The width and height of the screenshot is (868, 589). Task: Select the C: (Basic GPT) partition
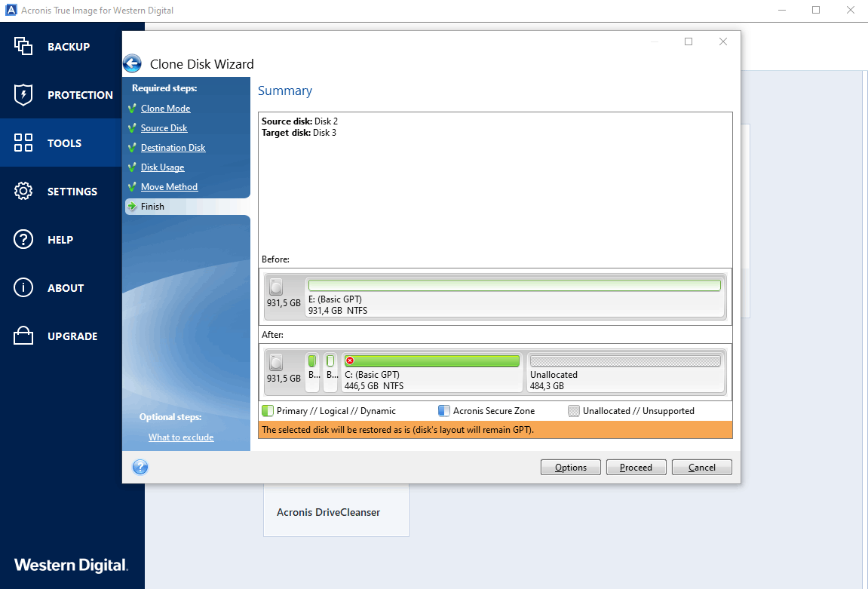pos(432,372)
